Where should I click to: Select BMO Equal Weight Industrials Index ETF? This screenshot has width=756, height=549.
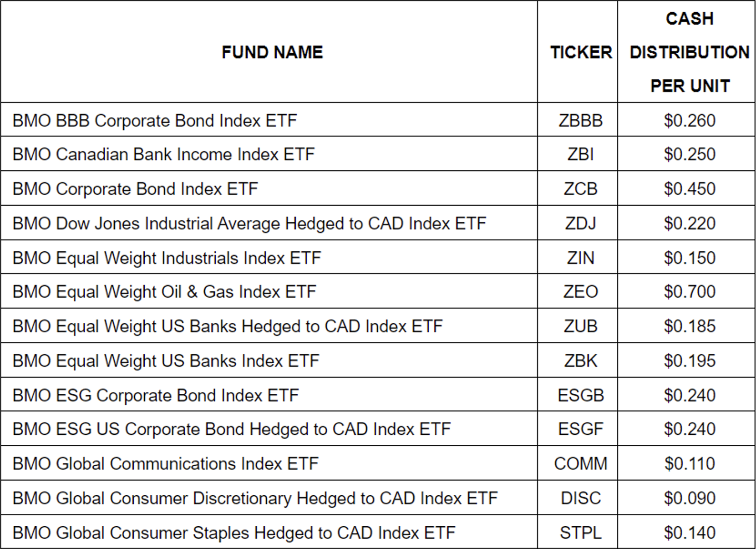click(x=167, y=258)
